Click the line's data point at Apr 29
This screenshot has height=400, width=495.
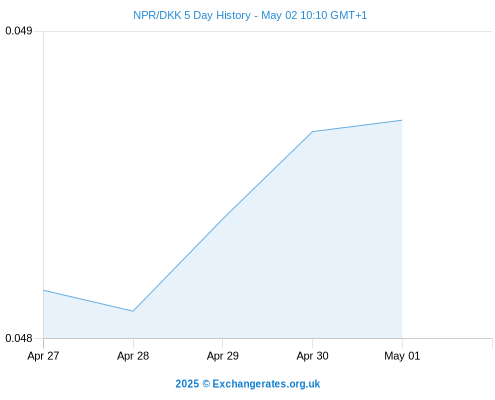(x=223, y=219)
